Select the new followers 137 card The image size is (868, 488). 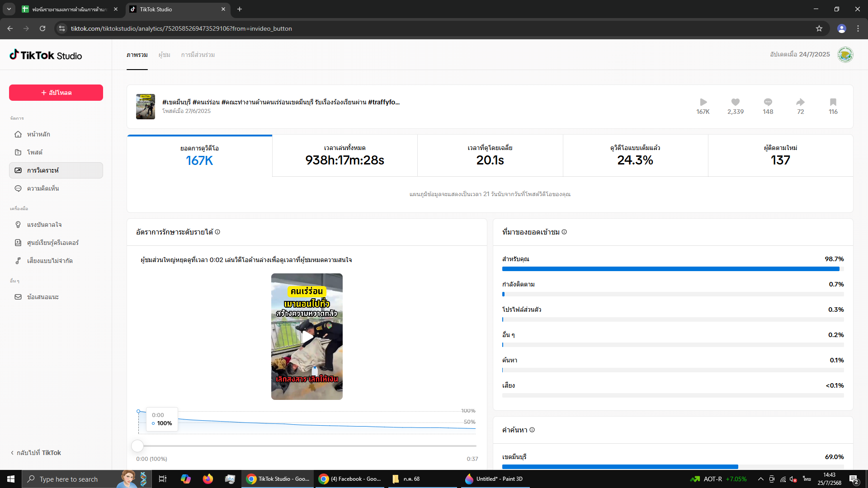tap(780, 155)
